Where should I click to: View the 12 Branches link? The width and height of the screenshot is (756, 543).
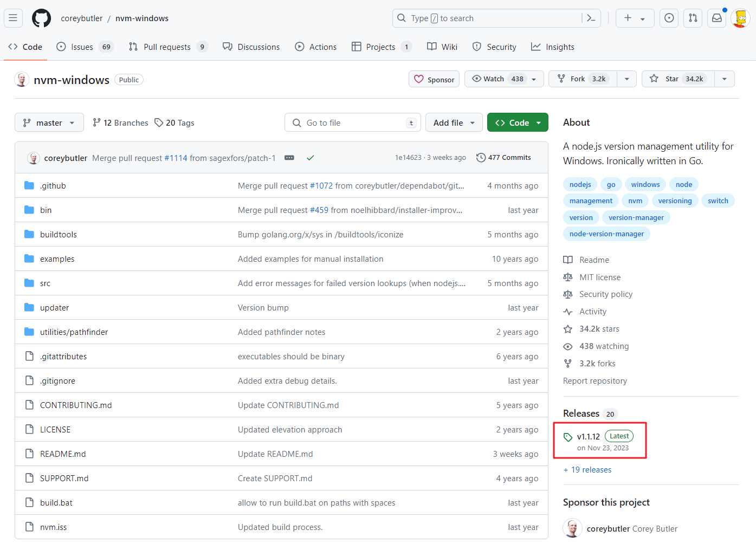[x=120, y=123]
